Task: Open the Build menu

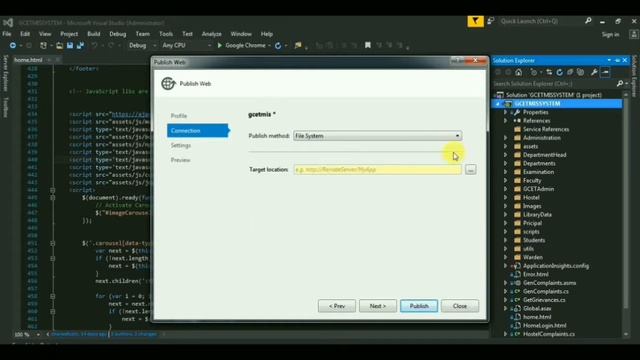Action: click(93, 34)
